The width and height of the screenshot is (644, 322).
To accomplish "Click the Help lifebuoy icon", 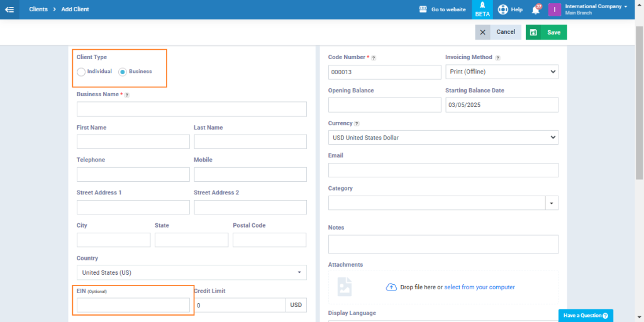I will pos(502,9).
